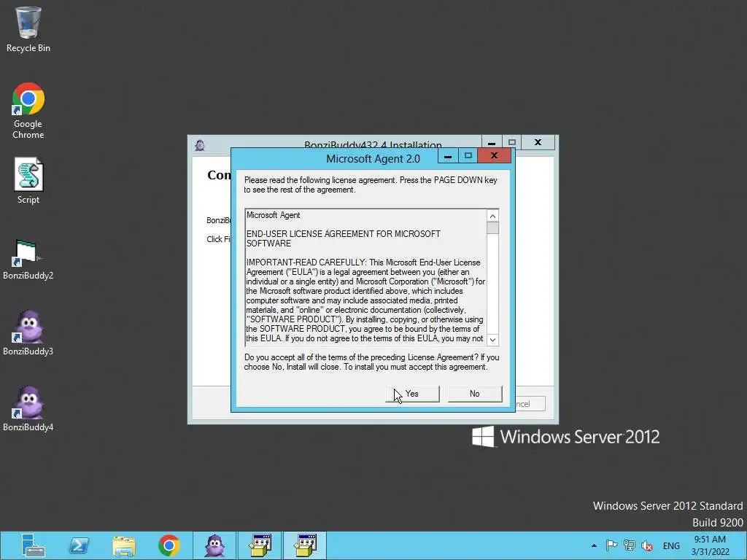Open Server Manager from the taskbar
This screenshot has width=747, height=560.
(33, 545)
